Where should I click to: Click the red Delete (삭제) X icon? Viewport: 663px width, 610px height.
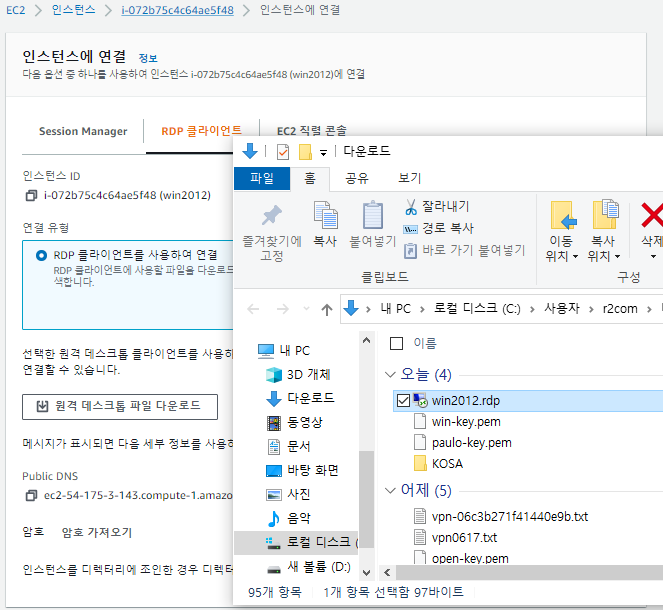tap(652, 215)
